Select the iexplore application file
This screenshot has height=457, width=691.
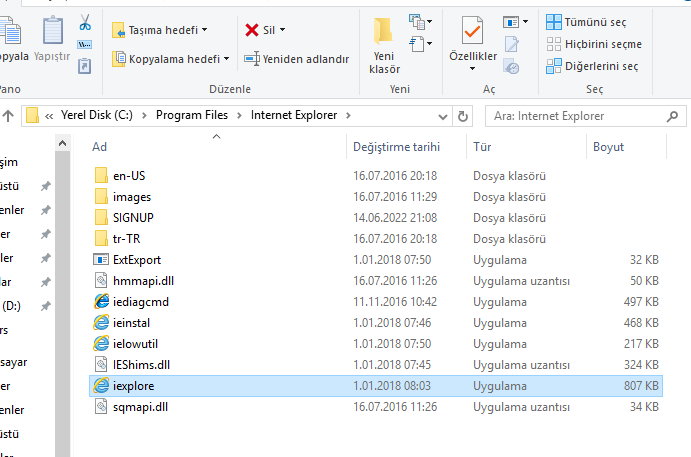(x=132, y=385)
